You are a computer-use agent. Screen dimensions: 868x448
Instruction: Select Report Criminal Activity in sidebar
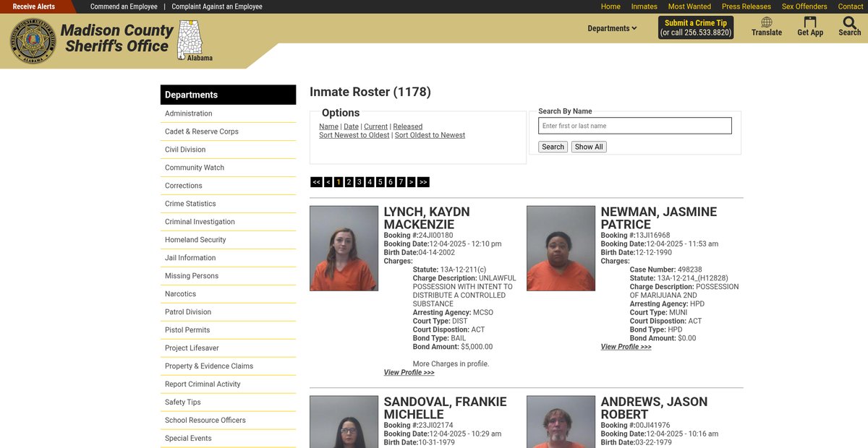(228, 384)
